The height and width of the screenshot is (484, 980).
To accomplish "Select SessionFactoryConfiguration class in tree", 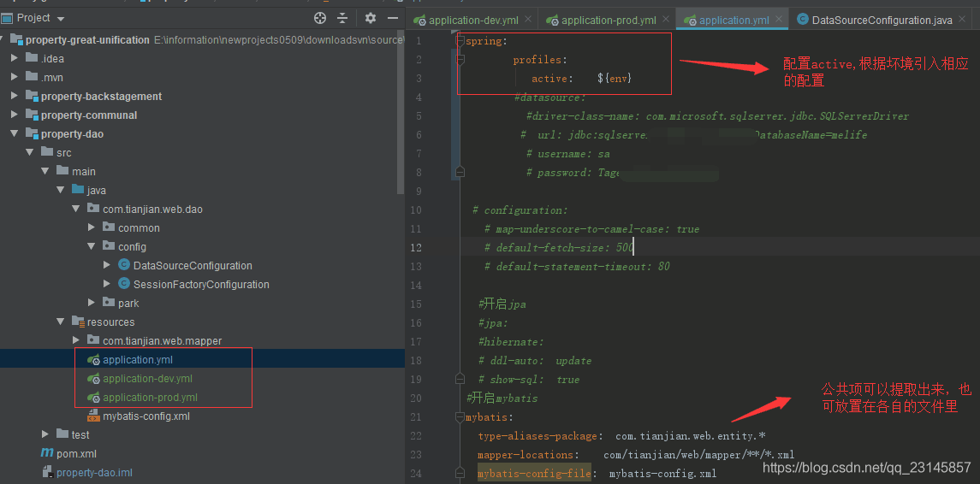I will pyautogui.click(x=201, y=284).
